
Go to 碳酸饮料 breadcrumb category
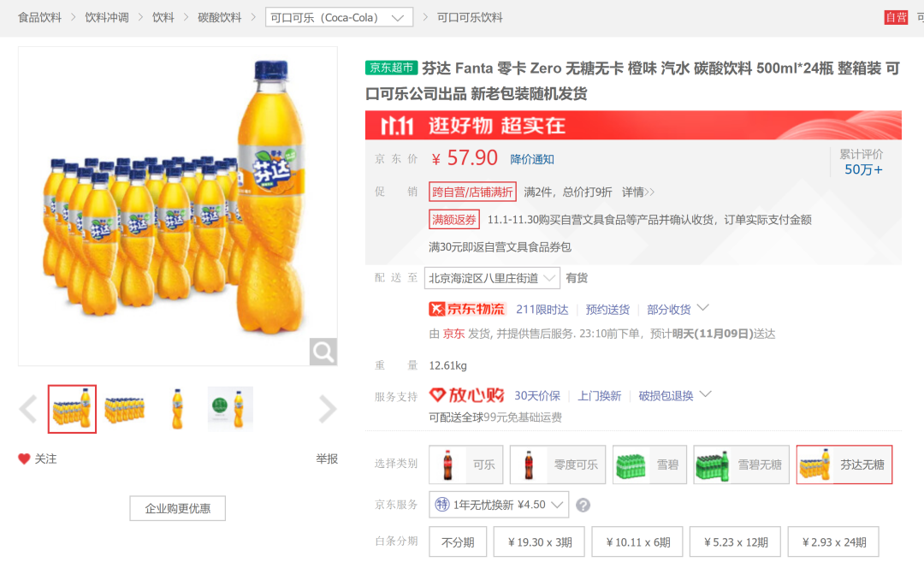[x=219, y=17]
